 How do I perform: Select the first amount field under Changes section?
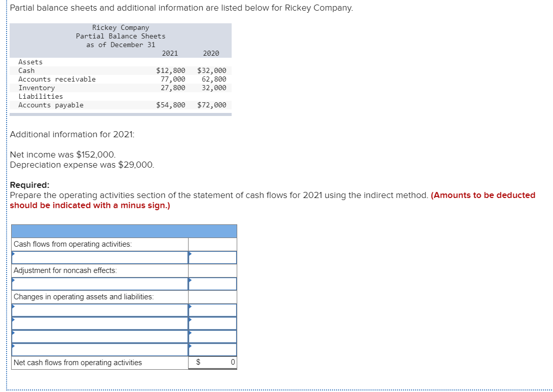point(212,310)
